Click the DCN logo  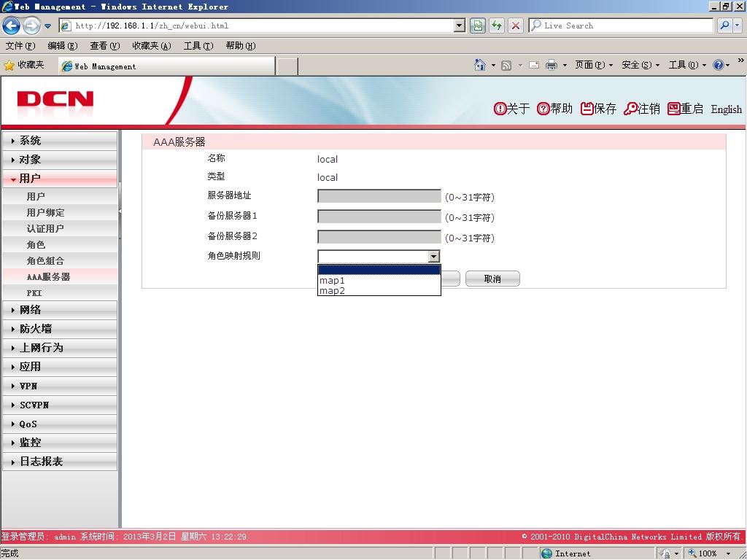coord(55,99)
